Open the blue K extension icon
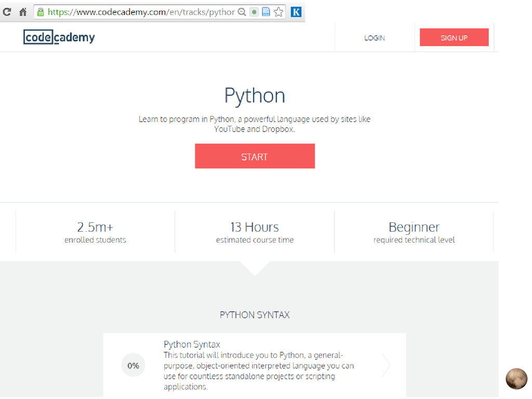 (296, 12)
